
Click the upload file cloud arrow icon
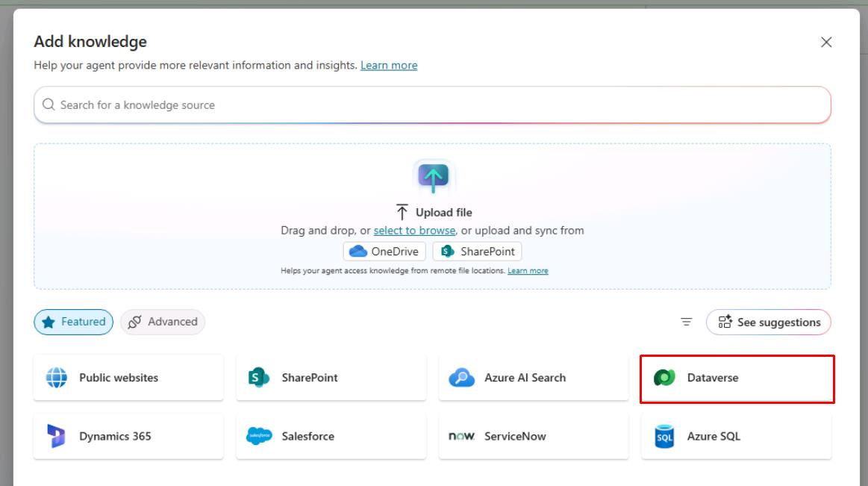click(434, 177)
